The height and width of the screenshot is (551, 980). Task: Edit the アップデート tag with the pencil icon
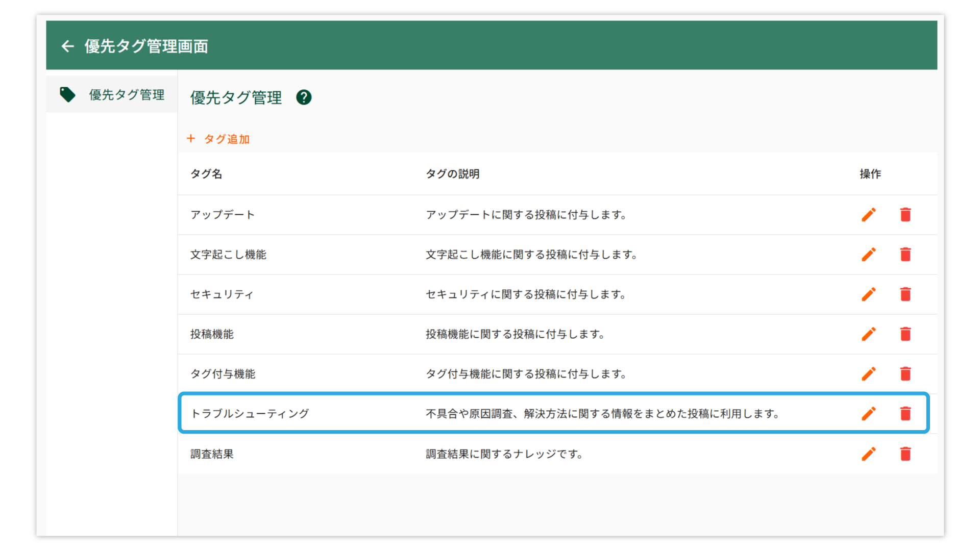[x=869, y=215]
